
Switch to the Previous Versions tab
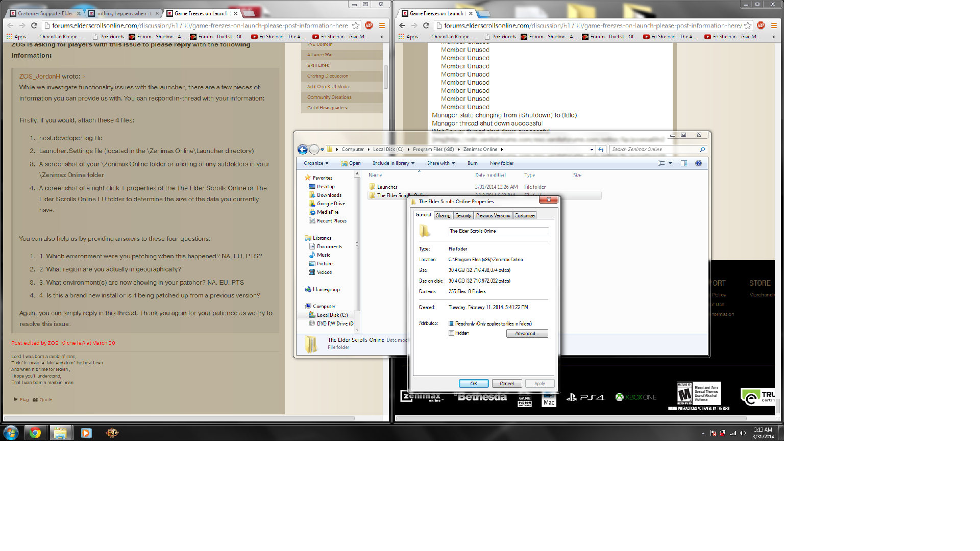click(494, 215)
